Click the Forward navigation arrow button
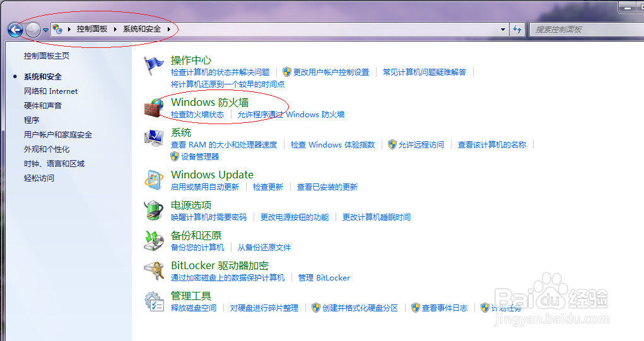Screen dimensions: 644x341 (x=33, y=30)
